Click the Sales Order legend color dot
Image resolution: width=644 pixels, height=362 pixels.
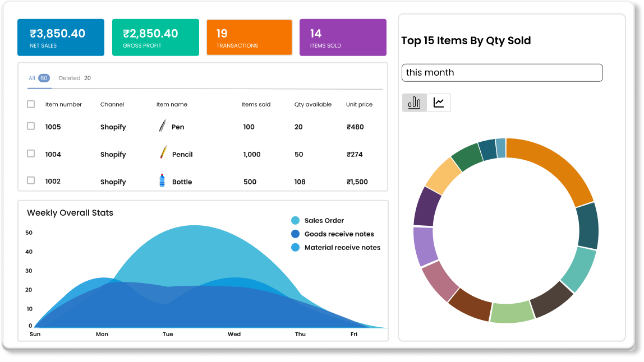tap(294, 220)
